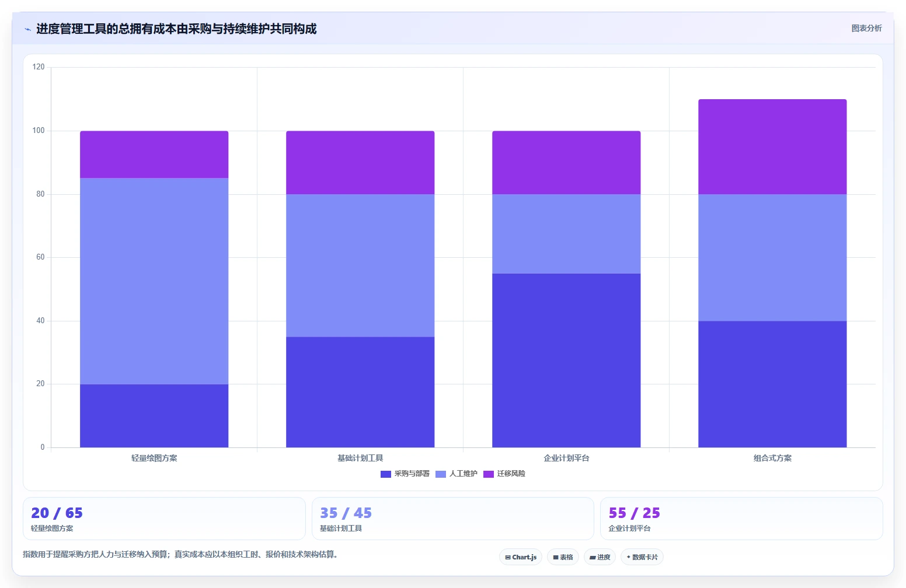Click the 0 y-axis tick label
The width and height of the screenshot is (906, 588).
click(43, 447)
